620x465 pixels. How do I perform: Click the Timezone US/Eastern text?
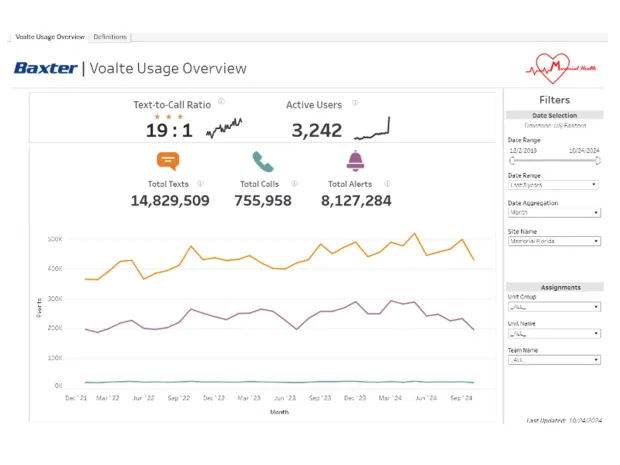point(555,125)
